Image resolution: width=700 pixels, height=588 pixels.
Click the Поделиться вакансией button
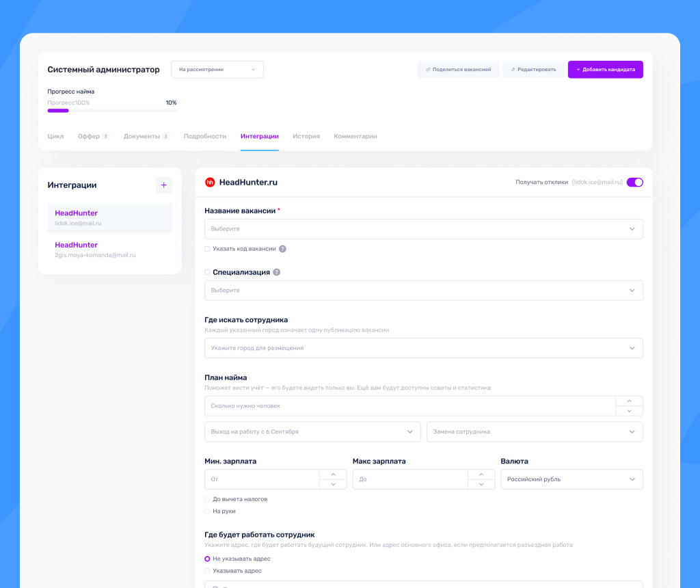[x=459, y=70]
